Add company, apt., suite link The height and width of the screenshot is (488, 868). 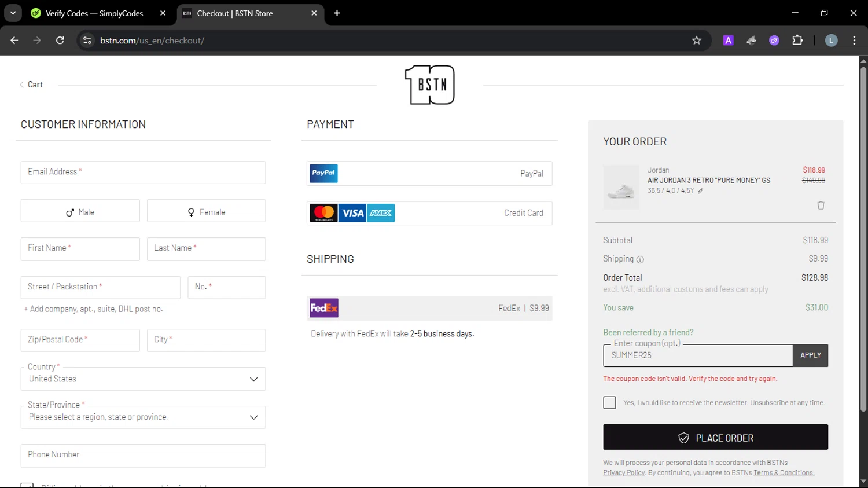click(x=94, y=309)
